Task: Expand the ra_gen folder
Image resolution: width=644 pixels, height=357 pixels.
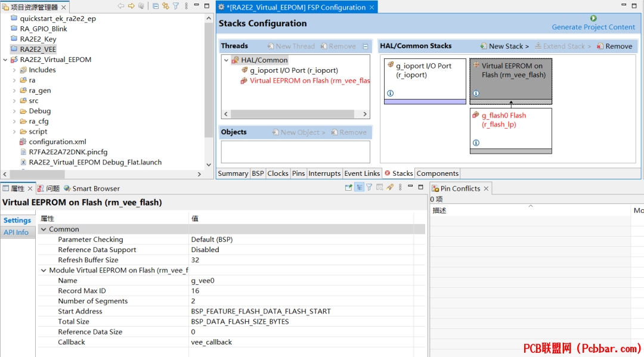Action: click(x=14, y=91)
